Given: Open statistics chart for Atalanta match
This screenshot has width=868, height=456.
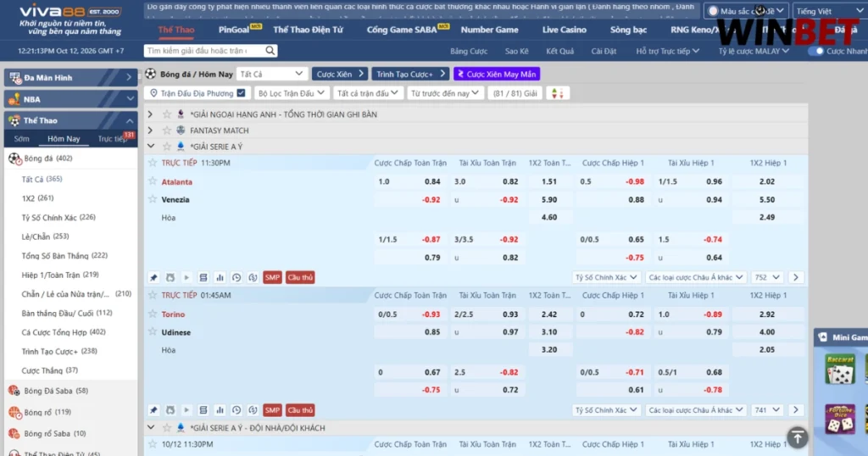Looking at the screenshot, I should (x=220, y=277).
